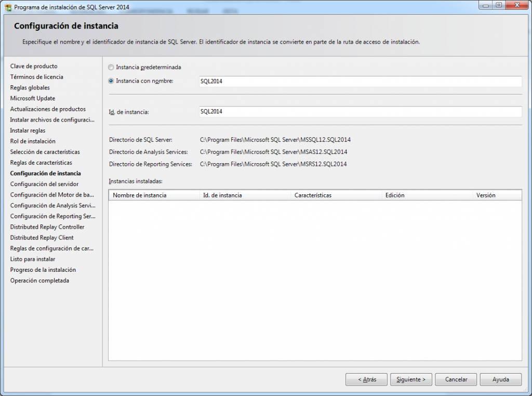Select Configuración de Reporting Services step
Viewport: 532px width, 396px height.
[52, 216]
